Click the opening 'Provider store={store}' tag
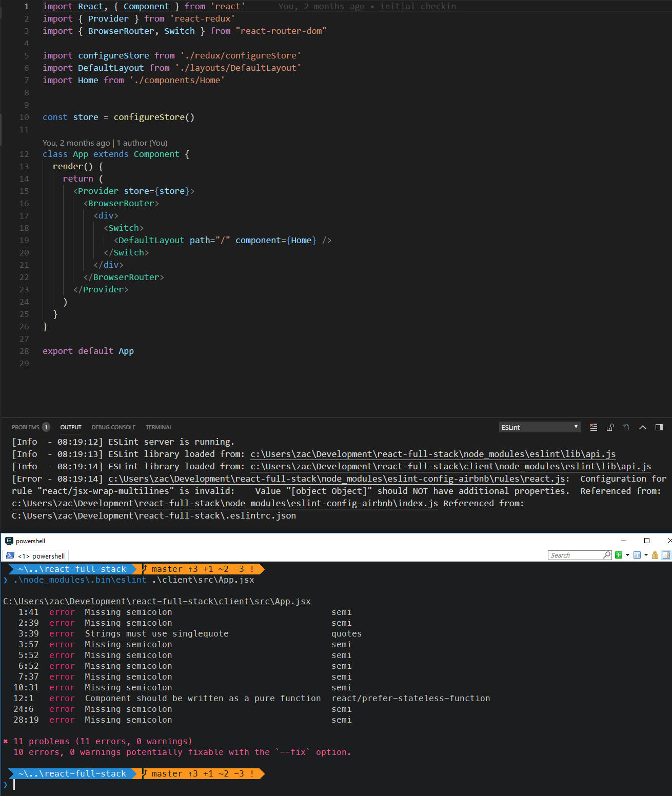The width and height of the screenshot is (672, 796). [x=134, y=191]
